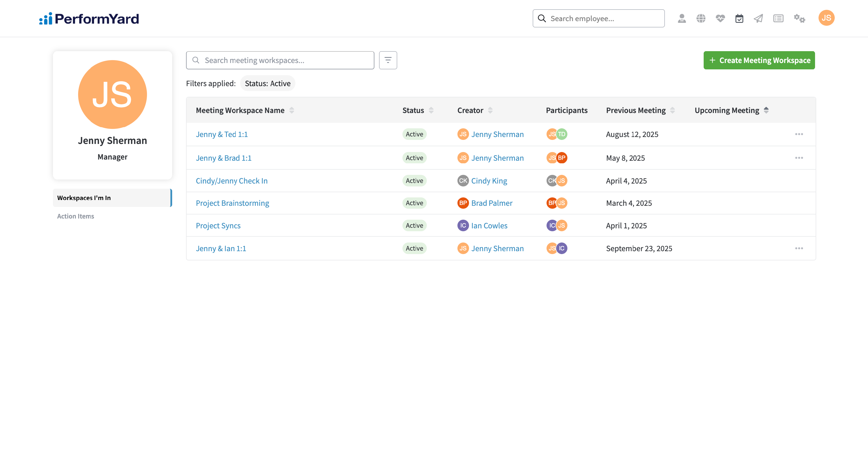The width and height of the screenshot is (868, 472).
Task: Click Create Meeting Workspace button
Action: tap(759, 60)
